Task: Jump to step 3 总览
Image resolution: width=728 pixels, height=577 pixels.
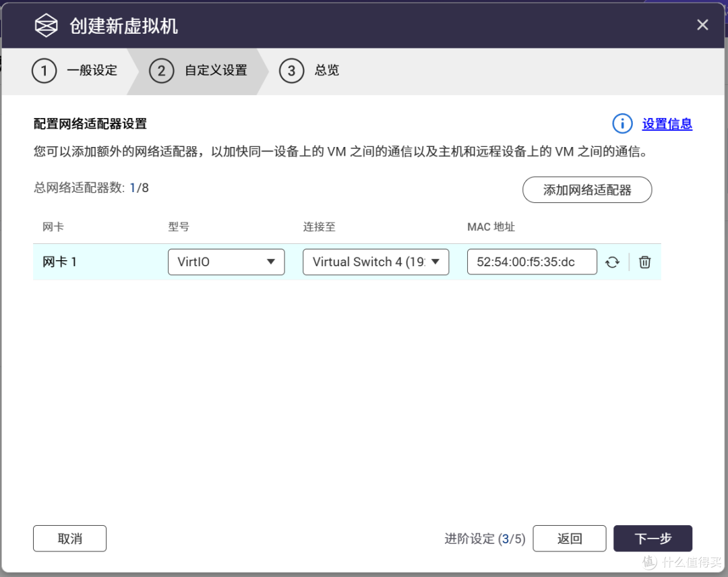Action: pyautogui.click(x=309, y=71)
